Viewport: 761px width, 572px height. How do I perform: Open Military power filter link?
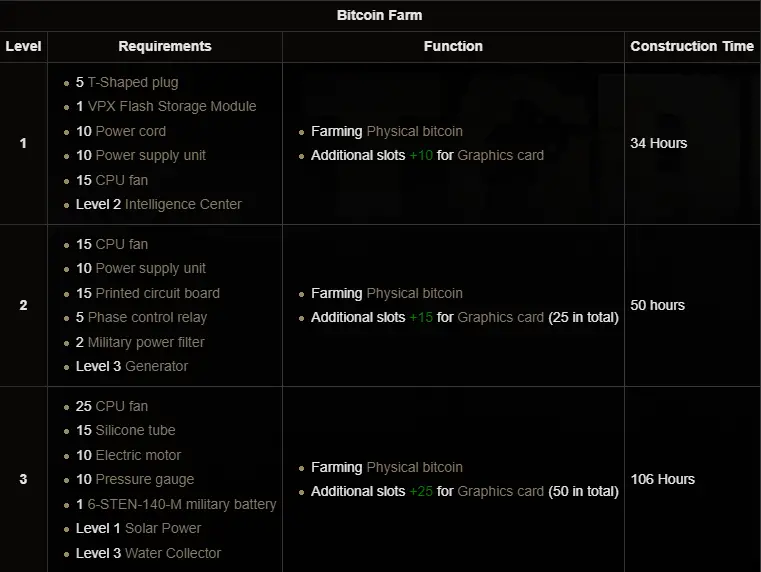tap(146, 342)
